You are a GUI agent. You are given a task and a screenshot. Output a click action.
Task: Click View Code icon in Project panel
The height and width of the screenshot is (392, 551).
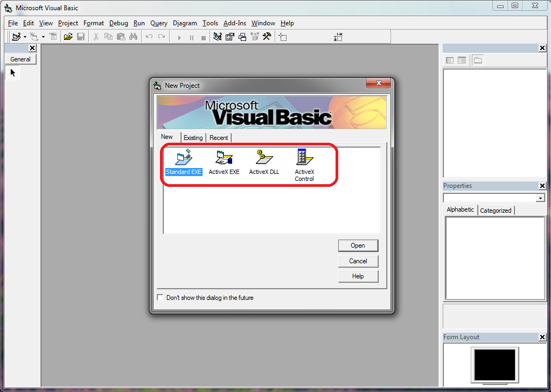450,60
